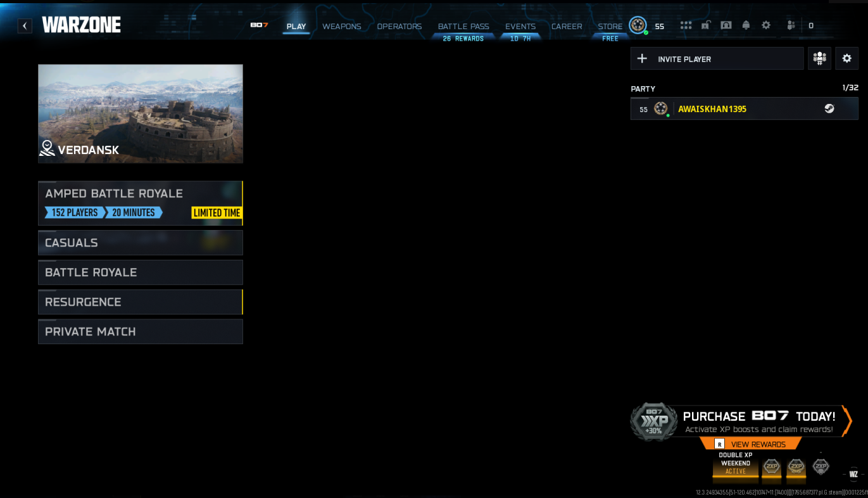Click View Rewards orange button

coord(751,444)
